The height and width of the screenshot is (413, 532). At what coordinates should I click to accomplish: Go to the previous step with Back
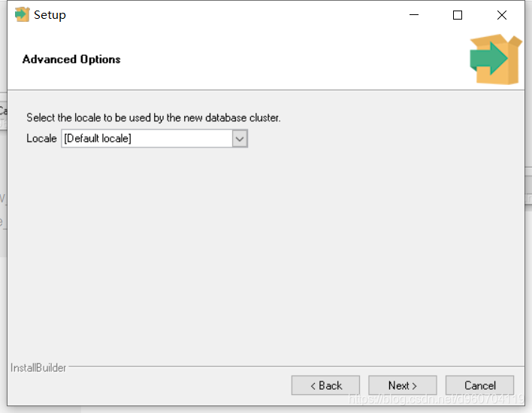point(325,385)
